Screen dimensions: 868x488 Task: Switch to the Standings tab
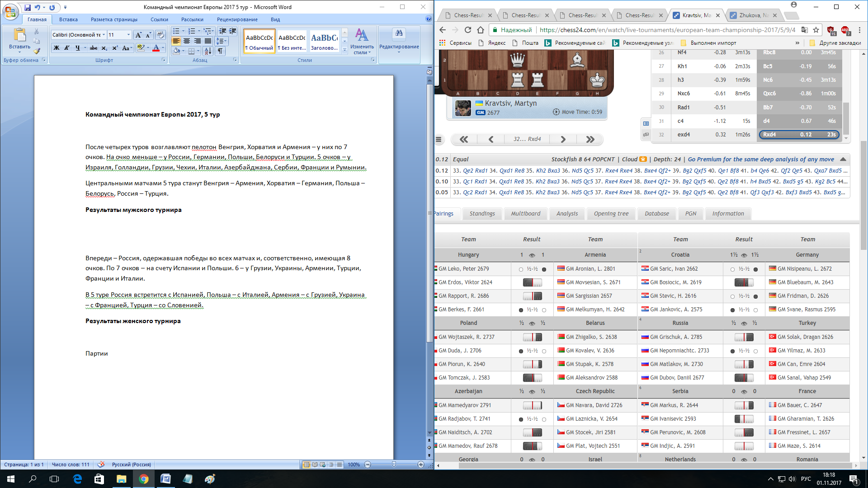[482, 214]
